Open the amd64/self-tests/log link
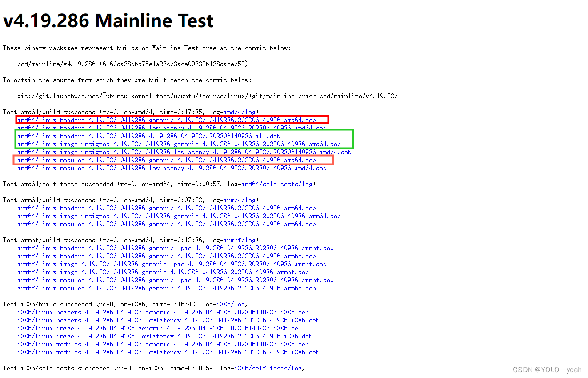Viewport: 588px width, 378px height. pos(277,184)
